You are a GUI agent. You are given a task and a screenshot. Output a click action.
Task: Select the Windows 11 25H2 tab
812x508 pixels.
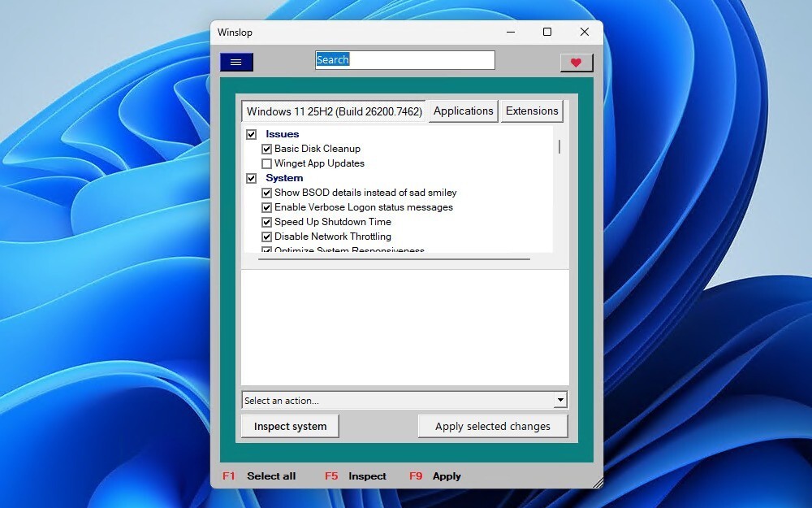click(334, 111)
